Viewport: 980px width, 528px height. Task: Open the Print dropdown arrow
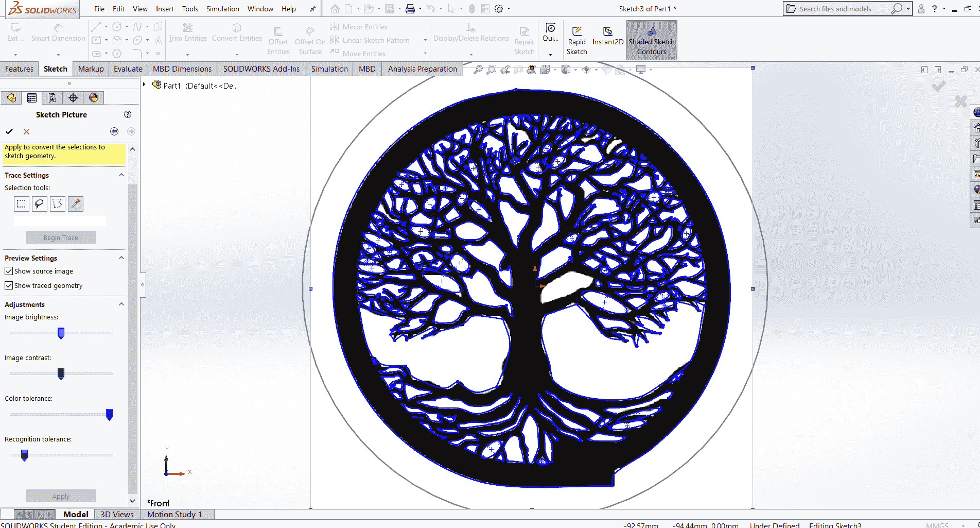[x=420, y=9]
